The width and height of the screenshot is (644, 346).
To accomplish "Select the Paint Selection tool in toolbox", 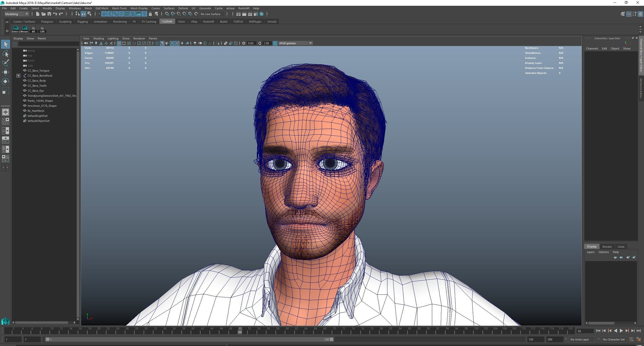I will click(5, 63).
